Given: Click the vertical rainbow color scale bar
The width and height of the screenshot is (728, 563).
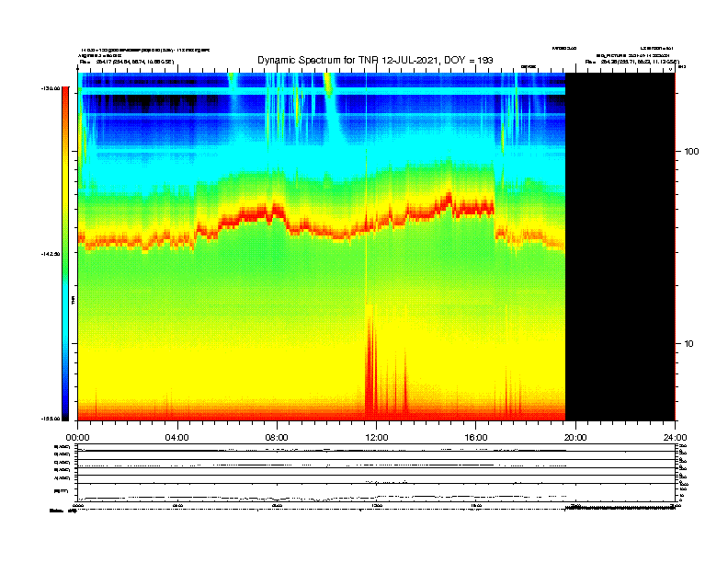Looking at the screenshot, I should point(65,254).
